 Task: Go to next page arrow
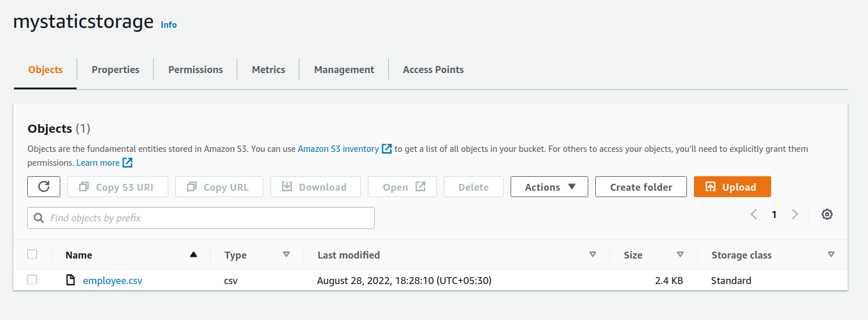tap(795, 214)
